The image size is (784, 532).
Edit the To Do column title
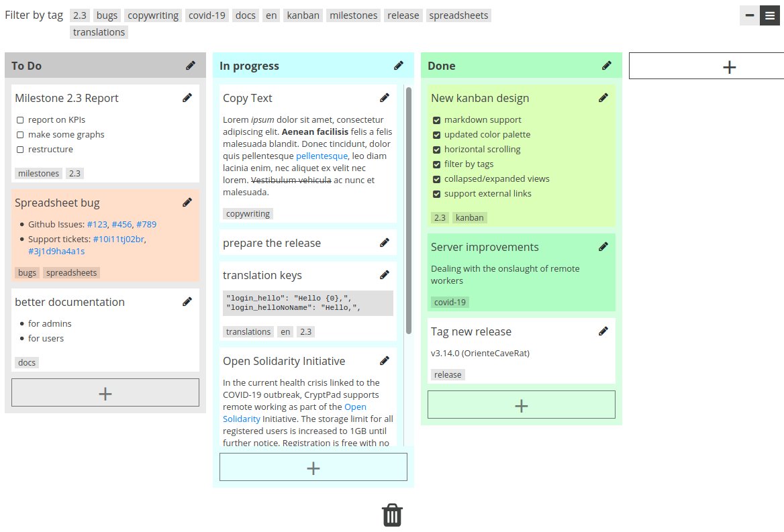tap(191, 66)
